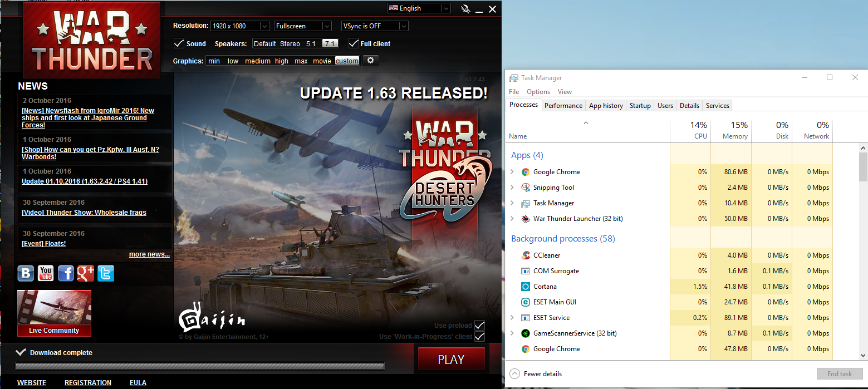The image size is (868, 389).
Task: Expand the Snipping Tool app row
Action: (512, 188)
